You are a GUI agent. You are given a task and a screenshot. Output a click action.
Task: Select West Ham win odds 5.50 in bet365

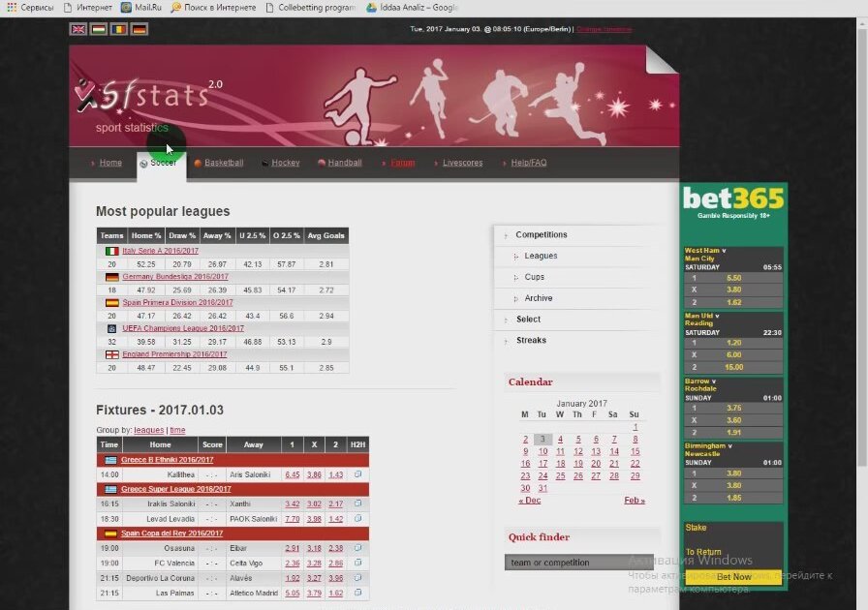[x=733, y=278]
